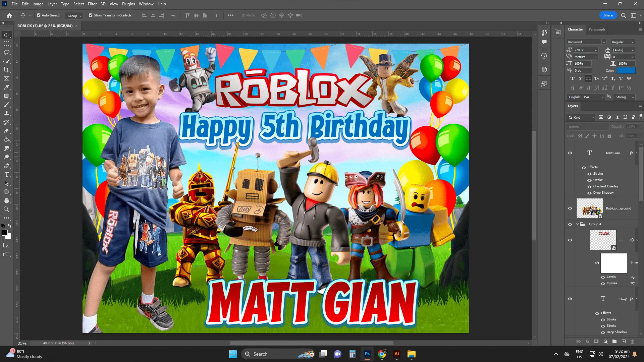Image resolution: width=644 pixels, height=362 pixels.
Task: Open File Explorer from the taskbar
Action: tap(412, 354)
